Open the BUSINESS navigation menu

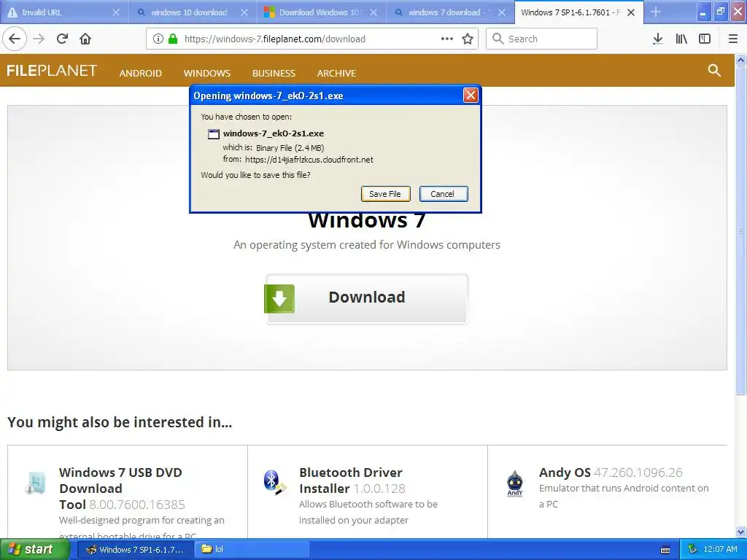click(x=274, y=74)
